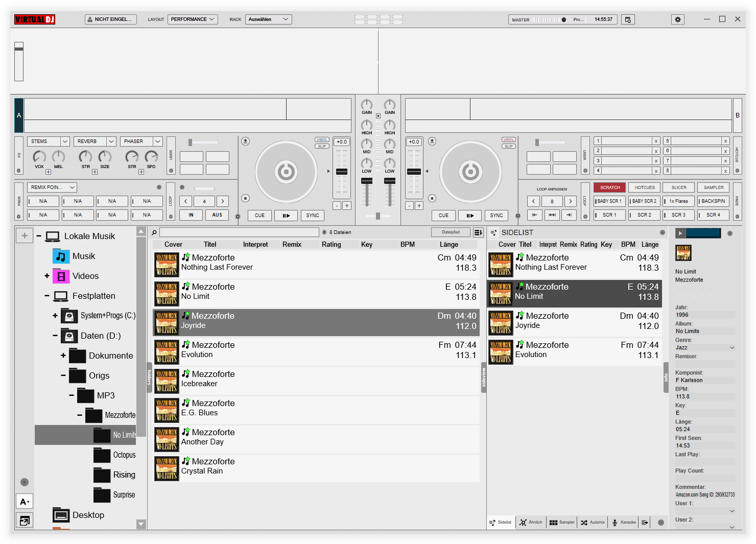Open the REMIX POIN... pads dropdown
This screenshot has height=544, width=756.
[53, 187]
